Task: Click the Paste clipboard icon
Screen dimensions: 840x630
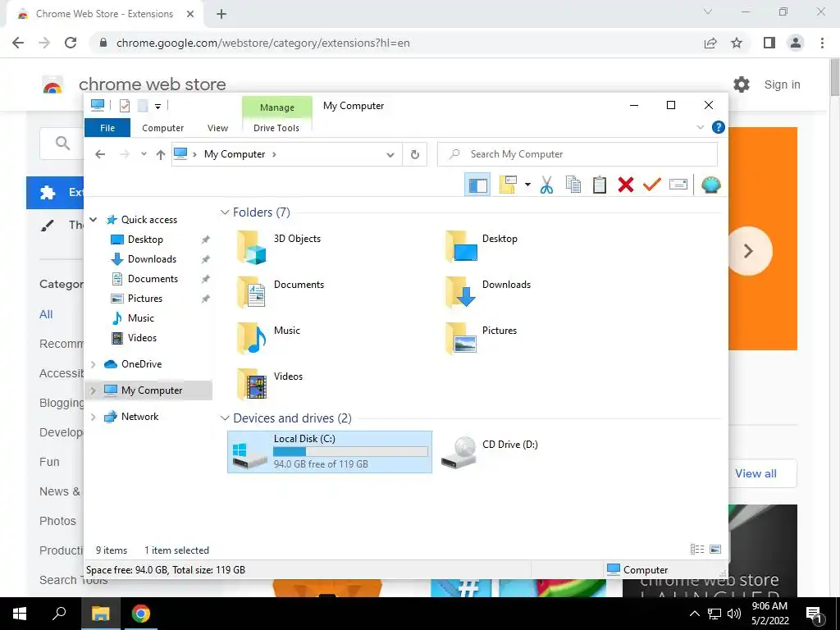Action: tap(600, 185)
